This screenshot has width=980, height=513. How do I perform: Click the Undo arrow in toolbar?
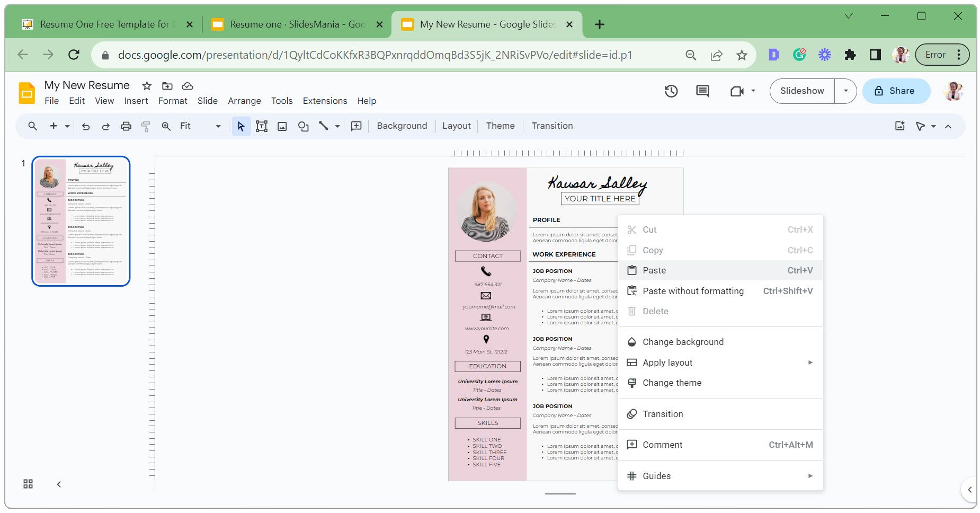tap(86, 126)
